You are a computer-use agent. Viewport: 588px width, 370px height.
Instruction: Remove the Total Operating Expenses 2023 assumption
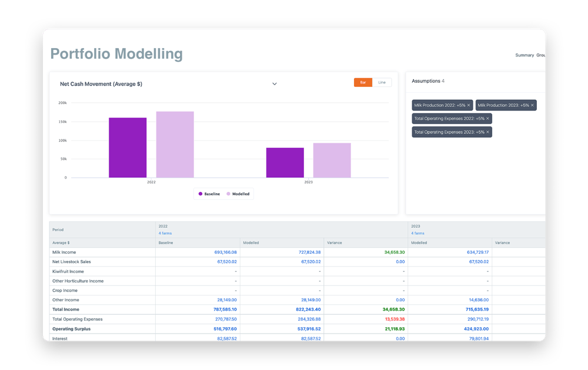pyautogui.click(x=487, y=132)
